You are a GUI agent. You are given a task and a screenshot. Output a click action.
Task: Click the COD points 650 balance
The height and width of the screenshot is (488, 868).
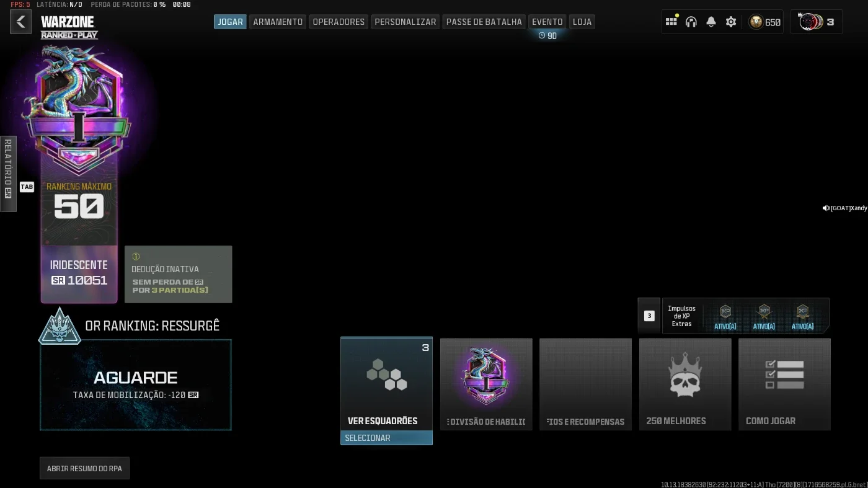point(764,22)
